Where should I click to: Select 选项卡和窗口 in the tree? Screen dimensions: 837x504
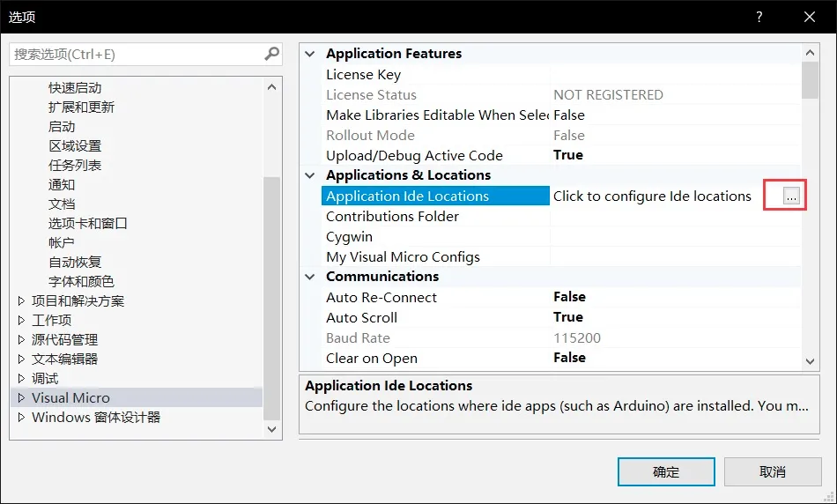[x=88, y=224]
